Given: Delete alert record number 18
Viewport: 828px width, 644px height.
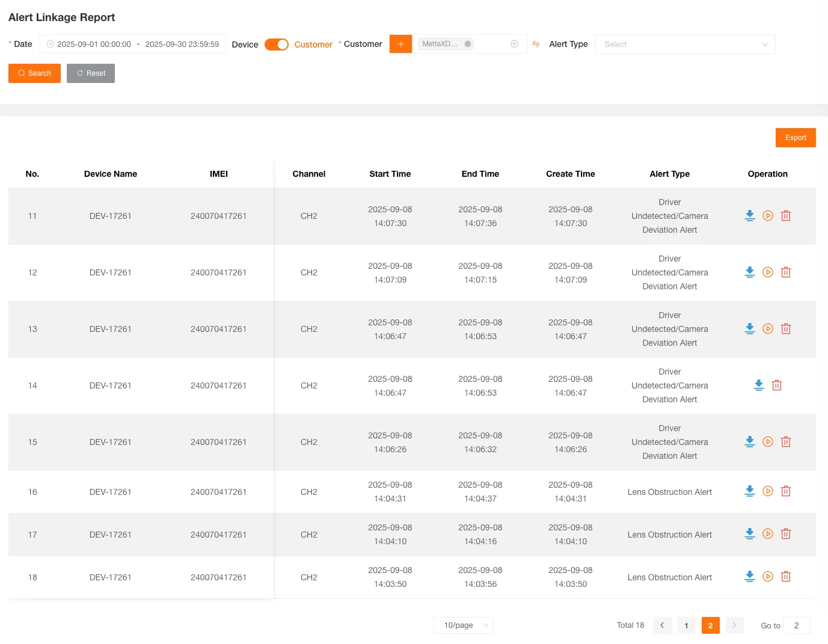Looking at the screenshot, I should (785, 577).
